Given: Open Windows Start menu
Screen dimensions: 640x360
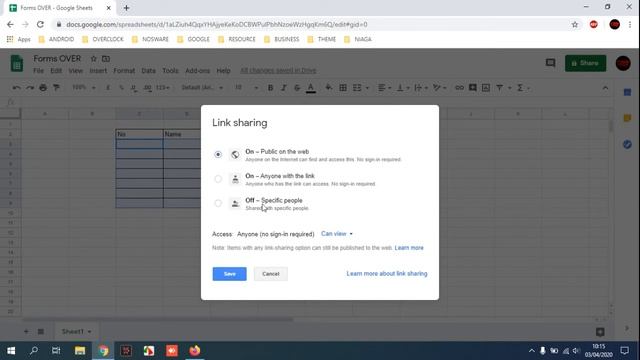Looking at the screenshot, I should click(11, 351).
